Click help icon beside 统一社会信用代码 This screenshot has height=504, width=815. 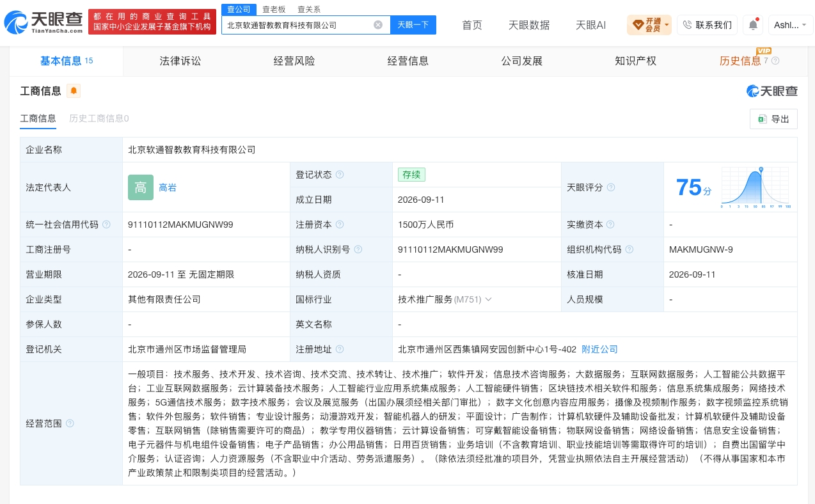(106, 224)
